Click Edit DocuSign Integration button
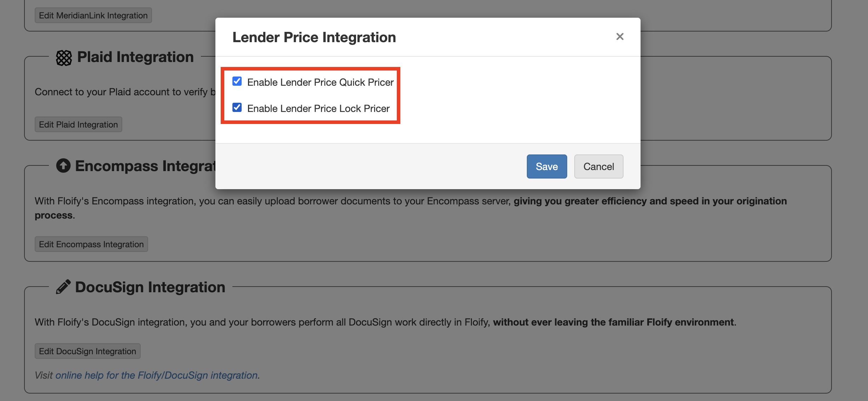This screenshot has width=868, height=401. (88, 351)
